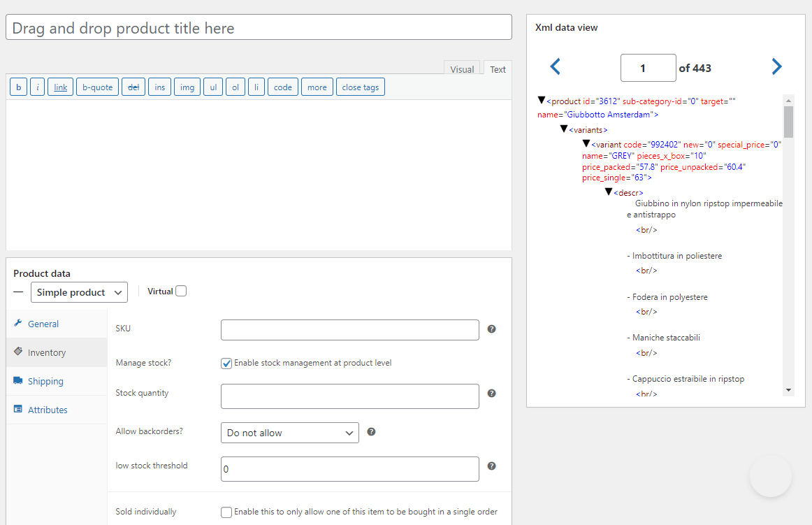Insert unordered list ul button
Screen dimensions: 812x525
click(x=213, y=87)
